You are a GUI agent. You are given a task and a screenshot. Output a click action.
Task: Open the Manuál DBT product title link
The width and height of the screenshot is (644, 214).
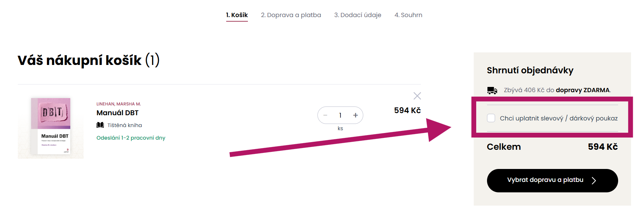(x=117, y=113)
